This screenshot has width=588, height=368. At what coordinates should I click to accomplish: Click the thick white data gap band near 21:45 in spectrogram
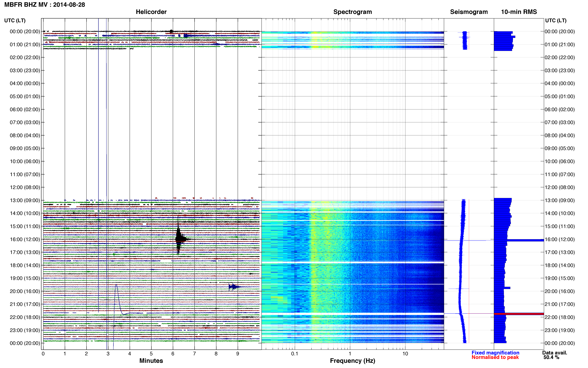pyautogui.click(x=352, y=314)
